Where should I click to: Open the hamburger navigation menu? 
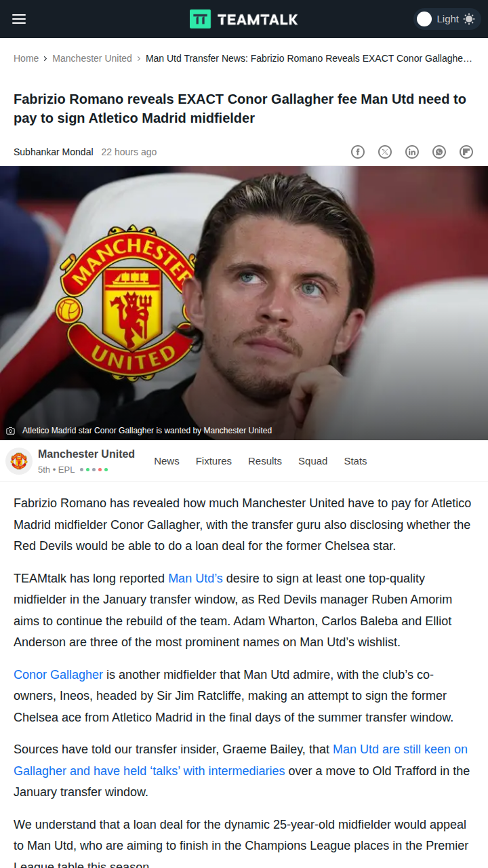pos(19,19)
